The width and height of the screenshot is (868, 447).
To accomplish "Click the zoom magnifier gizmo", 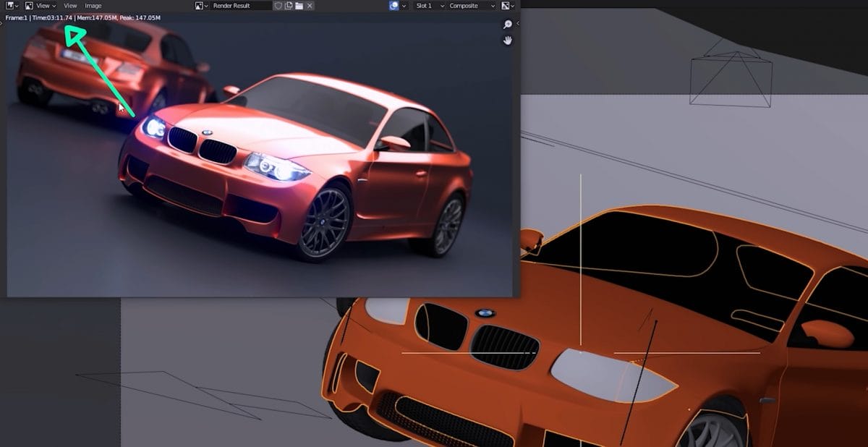I will [508, 25].
